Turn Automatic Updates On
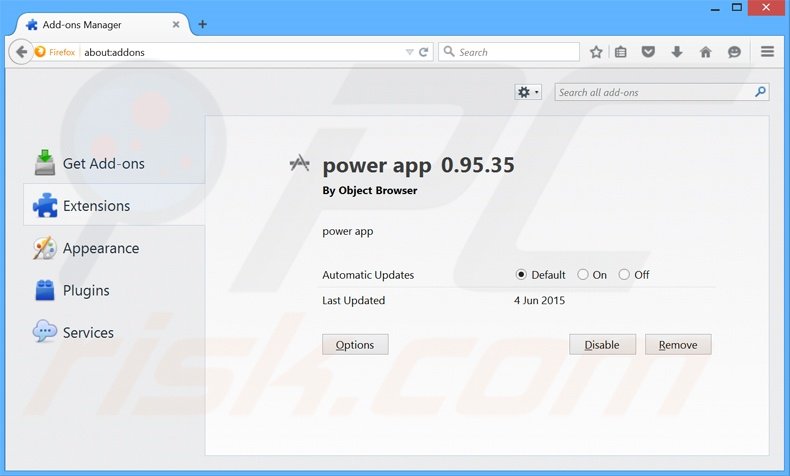 pos(583,275)
